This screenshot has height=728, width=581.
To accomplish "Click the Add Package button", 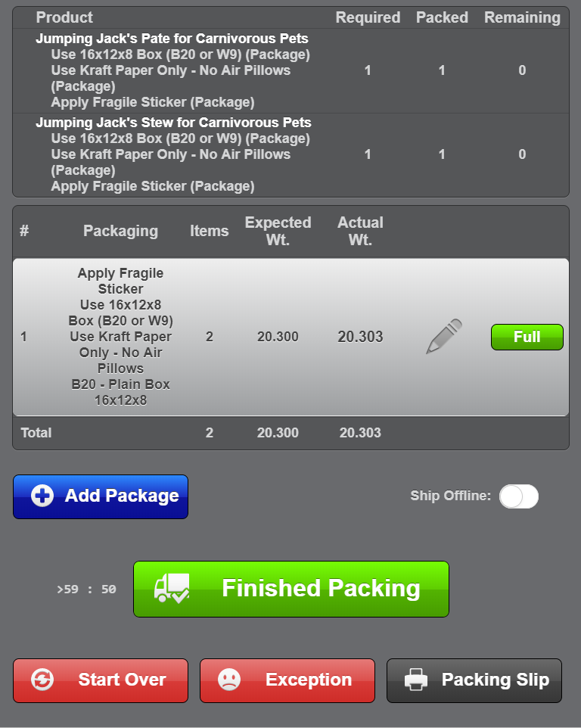I will coord(101,496).
